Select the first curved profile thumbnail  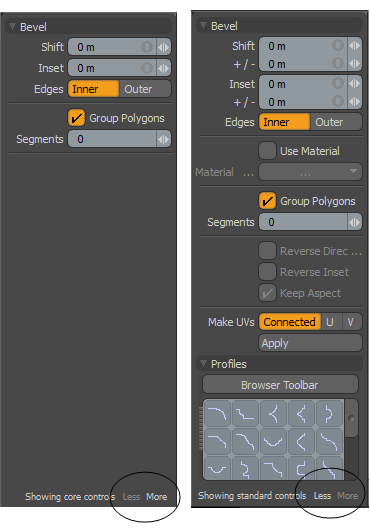point(217,414)
